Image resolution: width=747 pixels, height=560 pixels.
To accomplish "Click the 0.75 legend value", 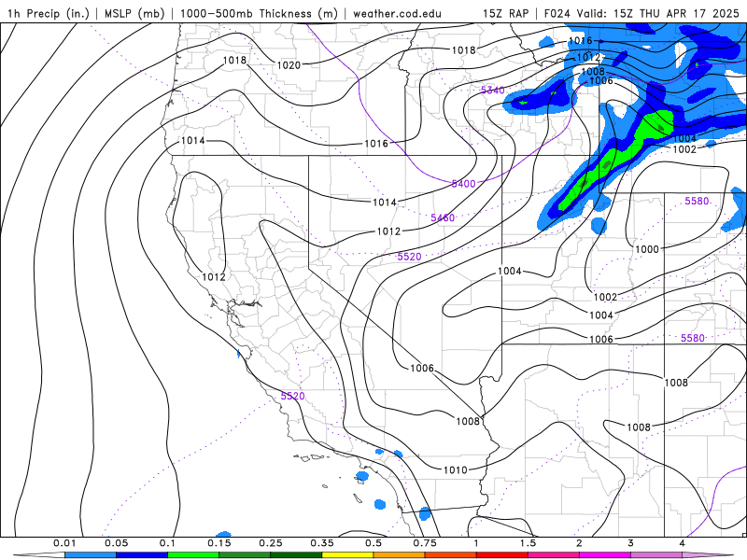I will [x=425, y=543].
